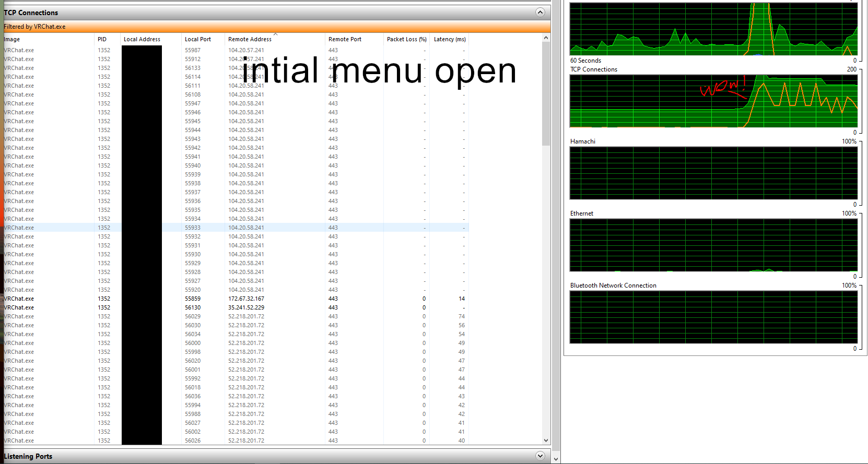Viewport: 868px width, 464px height.
Task: Select row with remote address 172.67.32.167
Action: (x=236, y=299)
